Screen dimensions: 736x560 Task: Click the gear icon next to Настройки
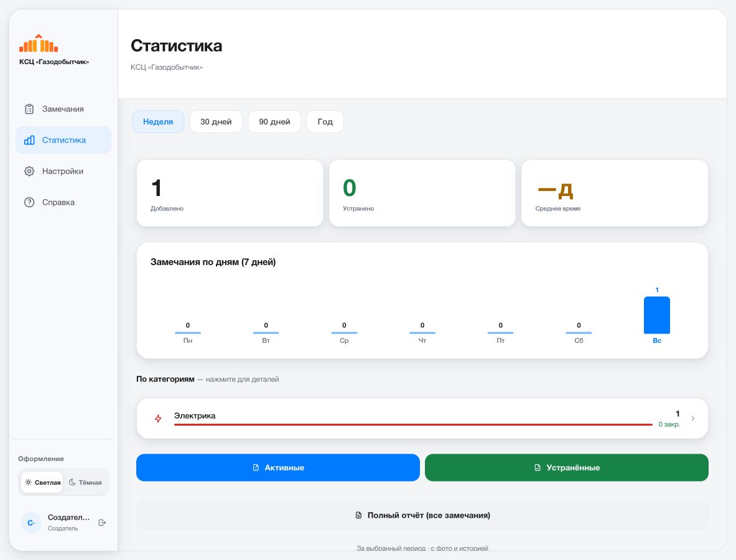point(29,171)
